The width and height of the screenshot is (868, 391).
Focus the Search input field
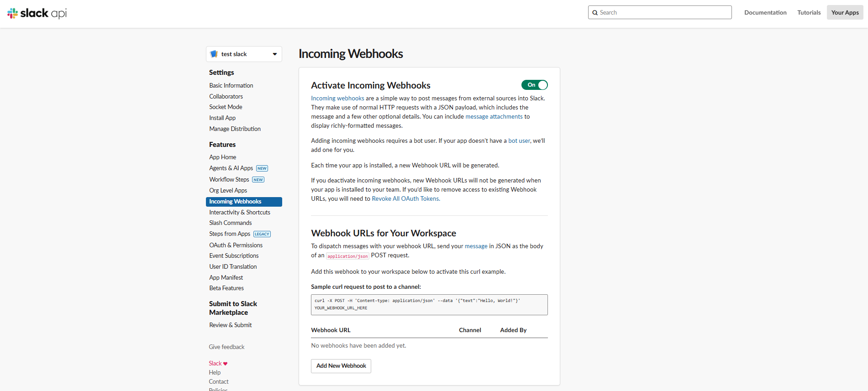click(x=660, y=12)
